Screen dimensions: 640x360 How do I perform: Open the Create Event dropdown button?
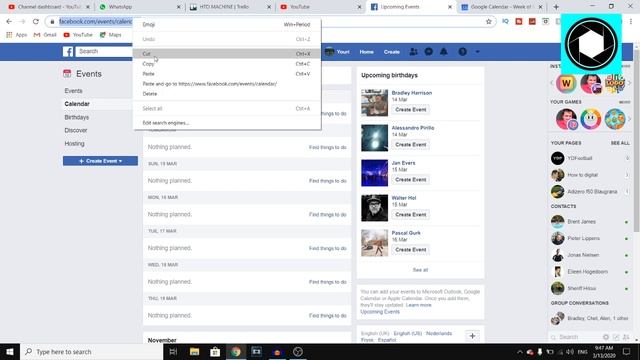tap(100, 161)
